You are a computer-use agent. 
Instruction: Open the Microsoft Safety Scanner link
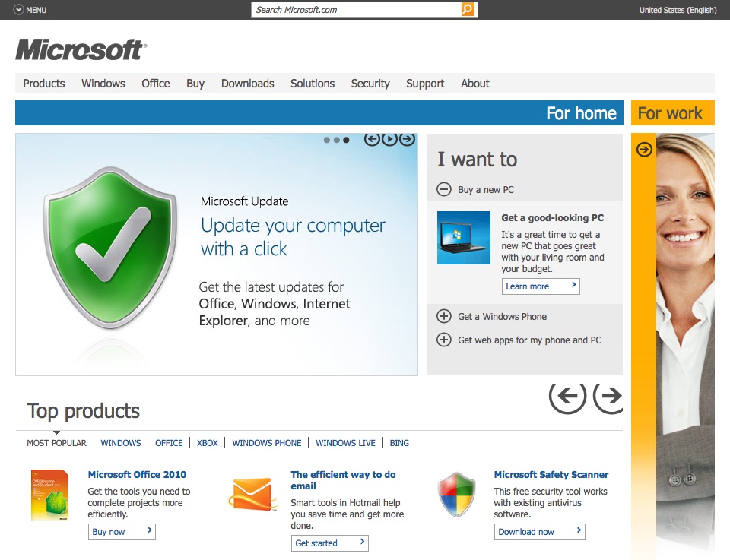[551, 474]
